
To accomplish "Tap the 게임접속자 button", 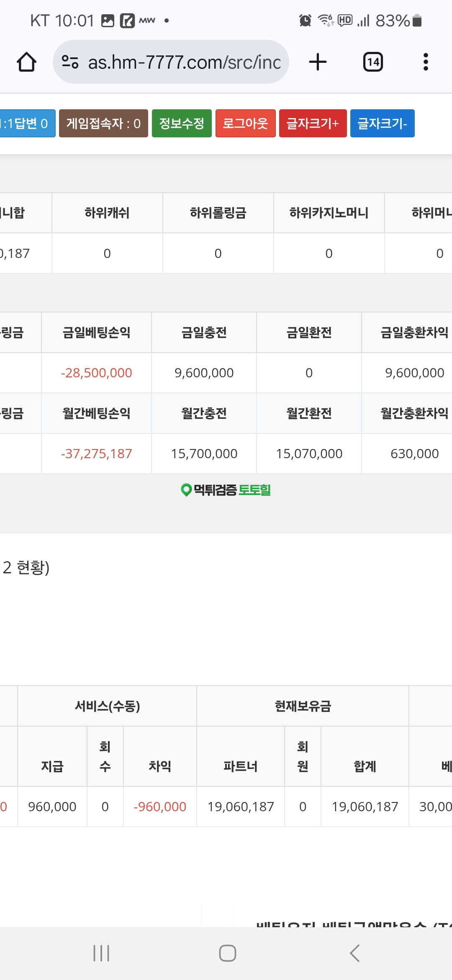I will (x=103, y=124).
